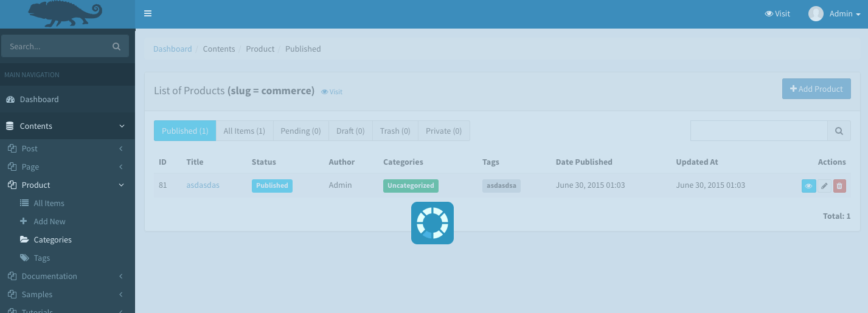Click the table search magnifier button
Screen dimensions: 868x313
[839, 131]
